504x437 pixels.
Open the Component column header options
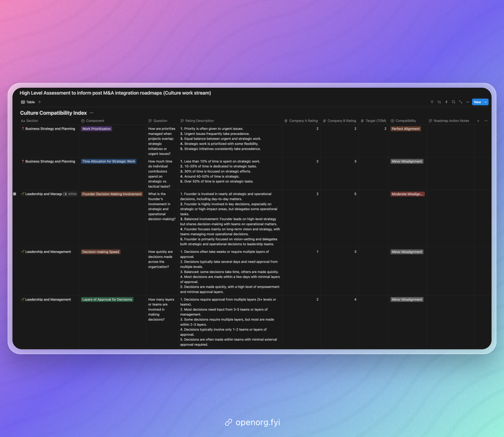[95, 121]
